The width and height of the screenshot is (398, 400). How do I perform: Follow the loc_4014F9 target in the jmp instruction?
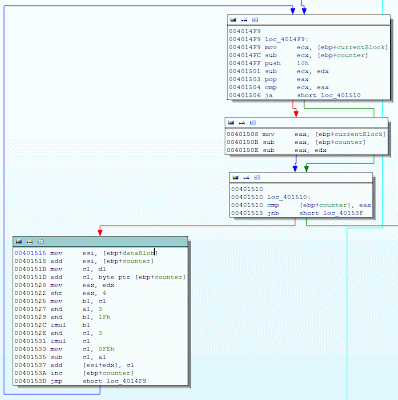click(126, 381)
